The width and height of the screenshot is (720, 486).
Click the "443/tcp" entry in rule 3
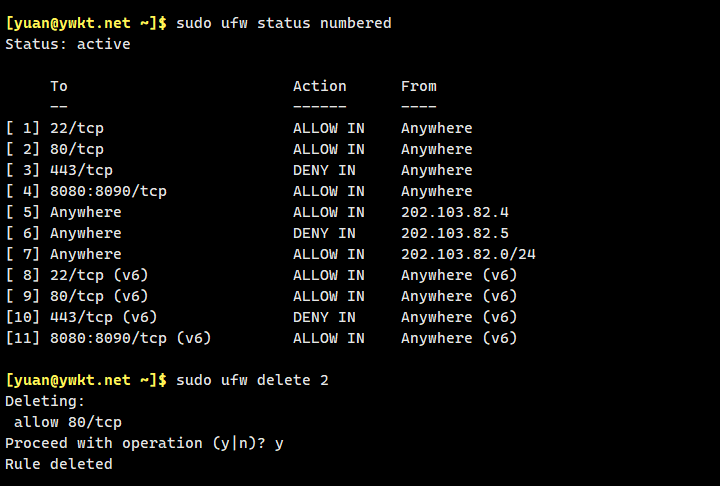pos(81,170)
